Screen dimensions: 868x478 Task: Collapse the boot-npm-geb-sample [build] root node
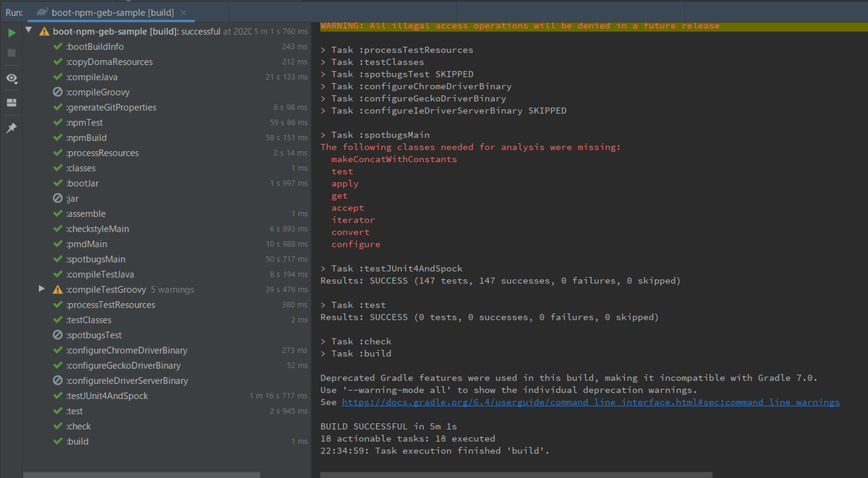click(27, 31)
